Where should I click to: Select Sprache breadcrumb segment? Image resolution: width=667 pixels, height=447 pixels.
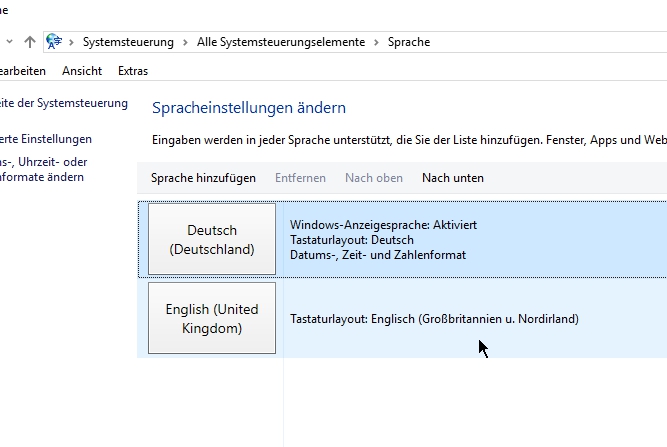click(x=409, y=42)
